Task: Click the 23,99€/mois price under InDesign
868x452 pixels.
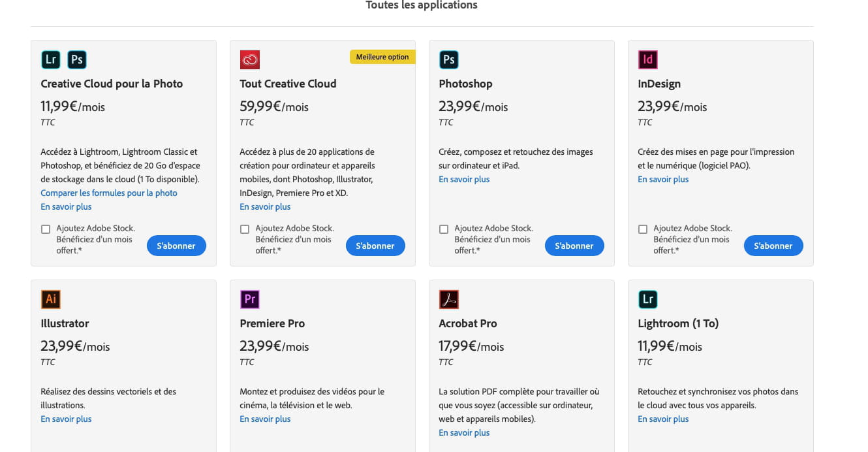Action: tap(672, 106)
